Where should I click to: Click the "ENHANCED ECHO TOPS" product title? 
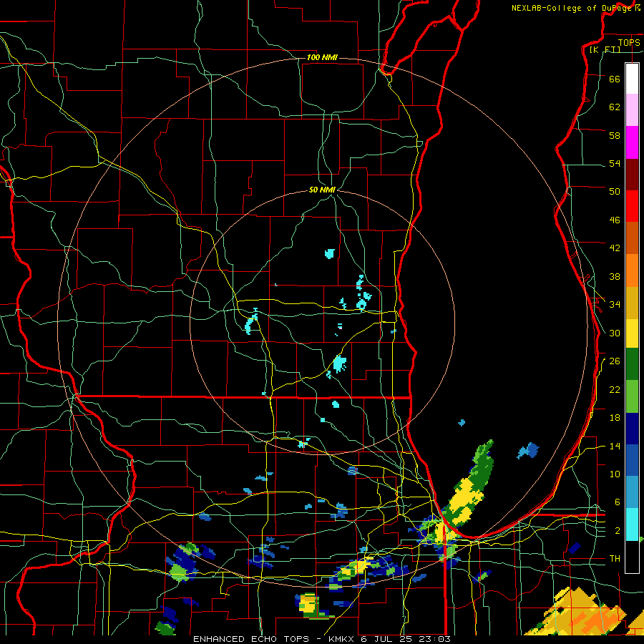coord(251,639)
